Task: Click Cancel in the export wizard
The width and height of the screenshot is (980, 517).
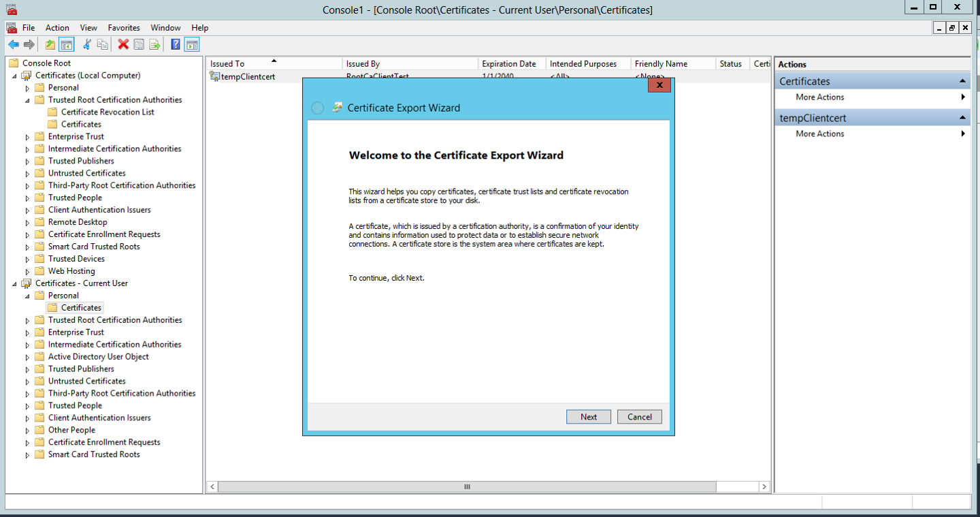Action: 639,417
